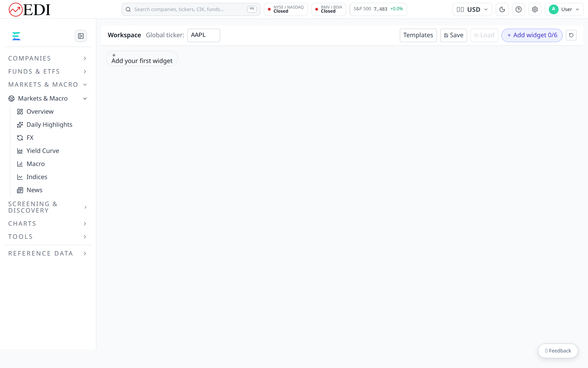Click the S&P 500 index ticker
Screen dimensions: 588x368
point(378,9)
